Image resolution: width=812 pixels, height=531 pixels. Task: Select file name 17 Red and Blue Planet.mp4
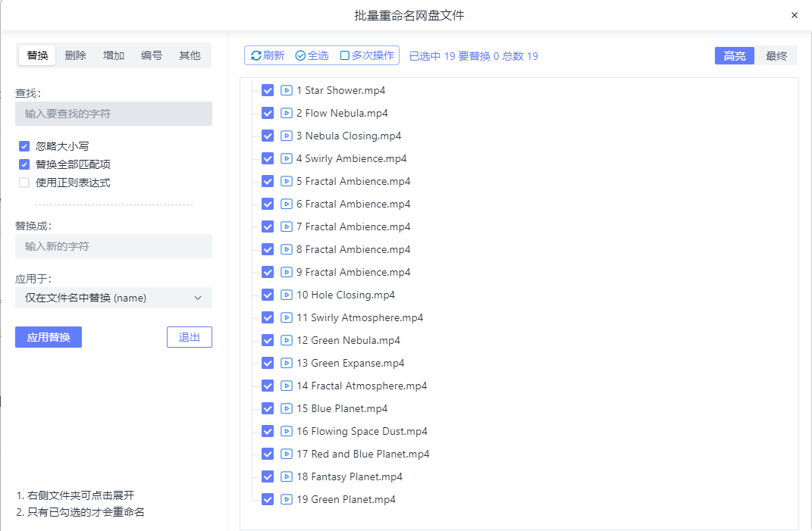[x=363, y=454]
